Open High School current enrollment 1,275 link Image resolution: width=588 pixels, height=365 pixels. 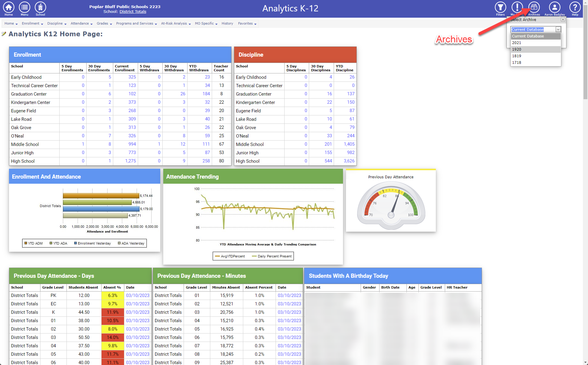tap(130, 161)
